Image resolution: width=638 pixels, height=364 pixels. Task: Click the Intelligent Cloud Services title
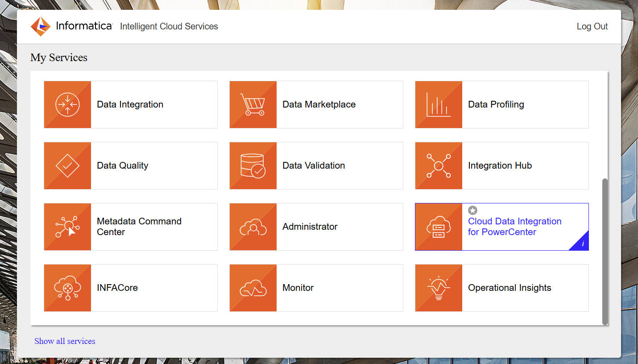click(x=169, y=26)
